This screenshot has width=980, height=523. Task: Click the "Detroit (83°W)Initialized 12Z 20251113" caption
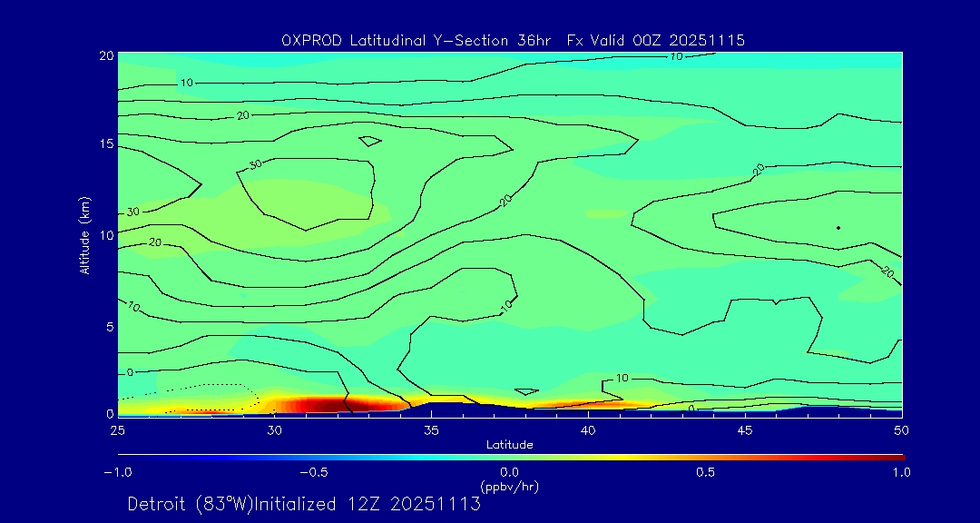(x=304, y=504)
